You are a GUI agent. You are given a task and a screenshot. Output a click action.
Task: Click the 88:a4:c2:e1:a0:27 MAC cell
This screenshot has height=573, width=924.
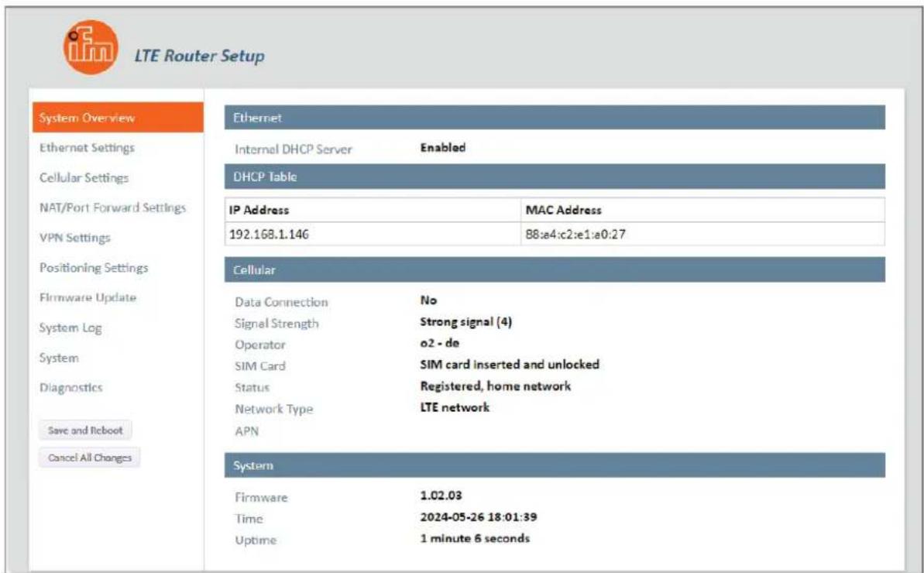click(x=702, y=235)
